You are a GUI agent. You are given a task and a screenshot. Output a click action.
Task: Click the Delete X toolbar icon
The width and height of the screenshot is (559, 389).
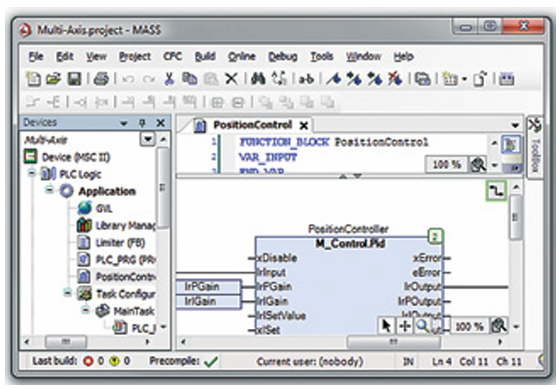(231, 79)
